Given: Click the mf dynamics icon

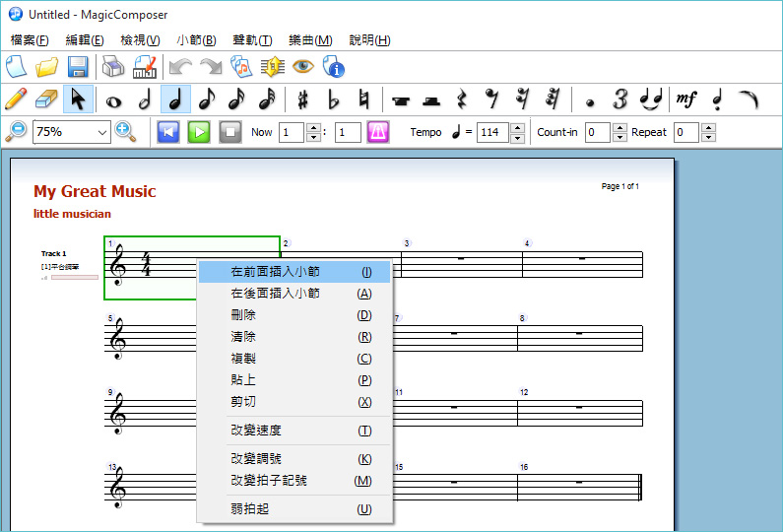Looking at the screenshot, I should 685,100.
